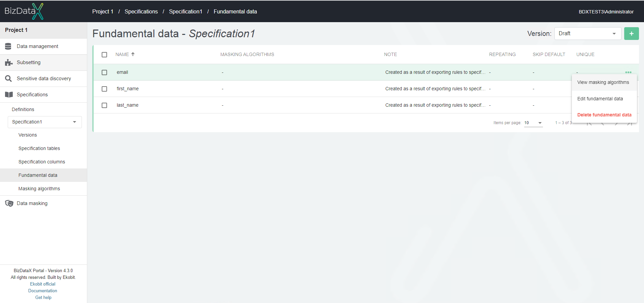Image resolution: width=644 pixels, height=303 pixels.
Task: Sort by the NAME column header
Action: tap(122, 54)
